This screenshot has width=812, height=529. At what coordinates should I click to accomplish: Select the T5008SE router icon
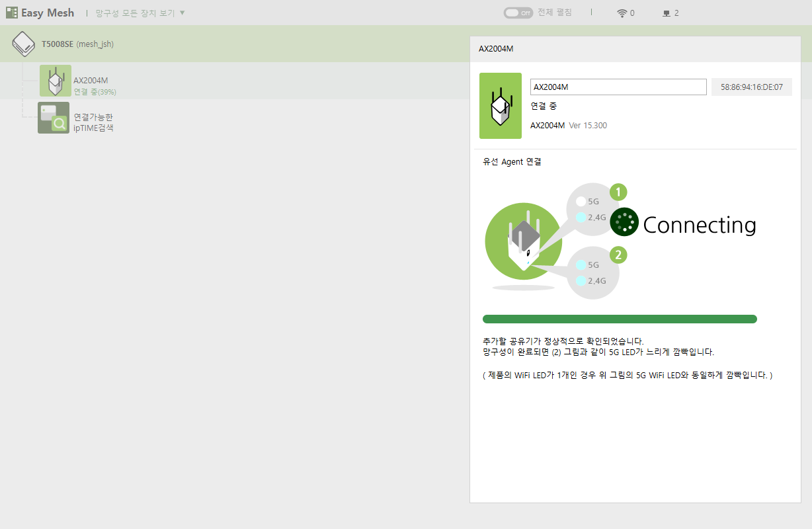point(24,44)
